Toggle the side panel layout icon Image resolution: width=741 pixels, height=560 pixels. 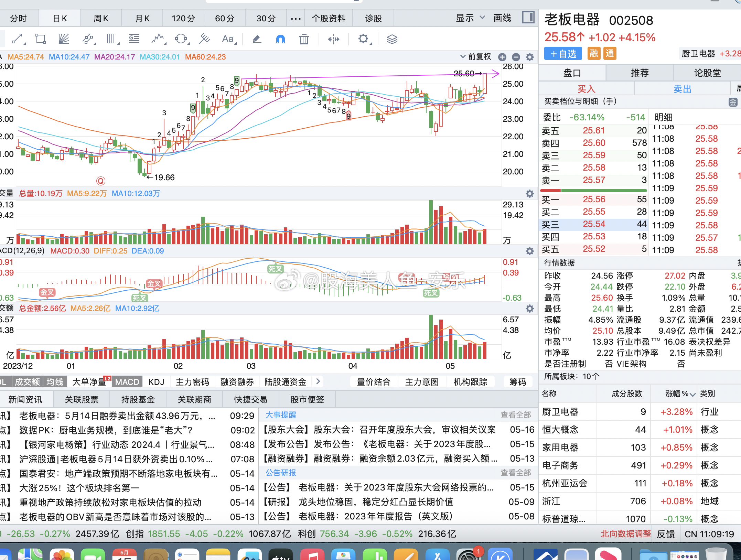pyautogui.click(x=528, y=18)
